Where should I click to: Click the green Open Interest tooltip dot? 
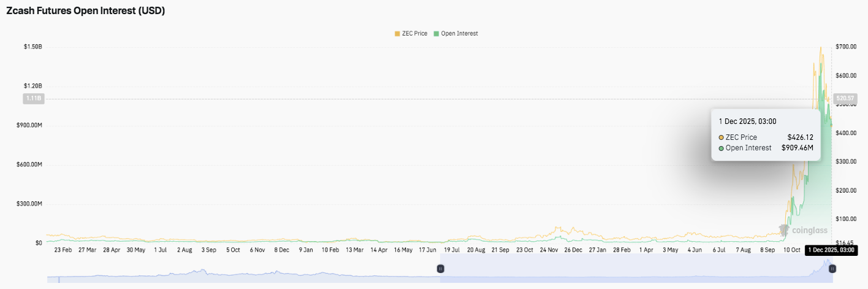[721, 148]
